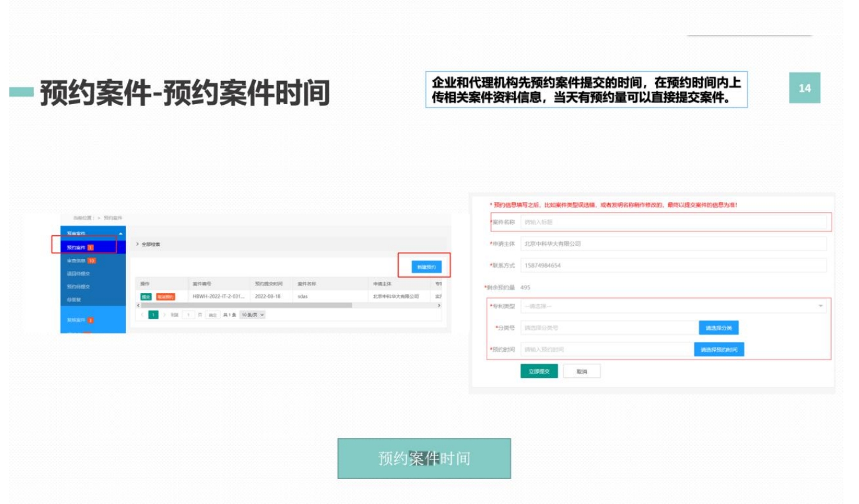Open the 10条/页 page size dropdown
Image resolution: width=859 pixels, height=504 pixels.
pos(253,315)
